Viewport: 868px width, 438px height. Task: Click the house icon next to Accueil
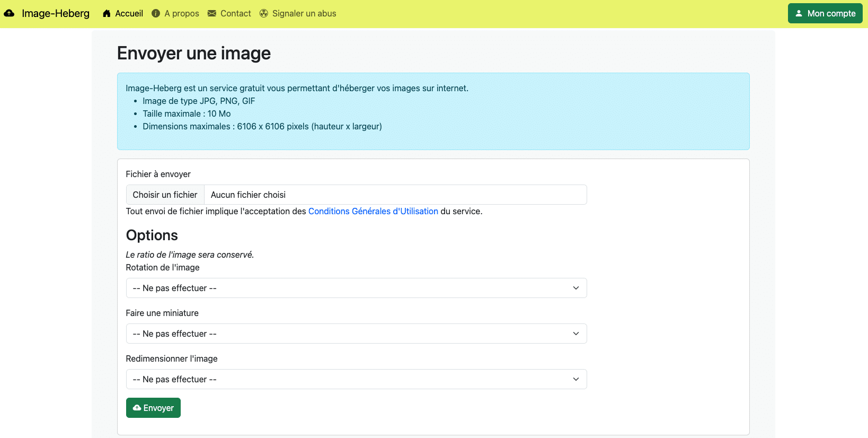tap(107, 13)
